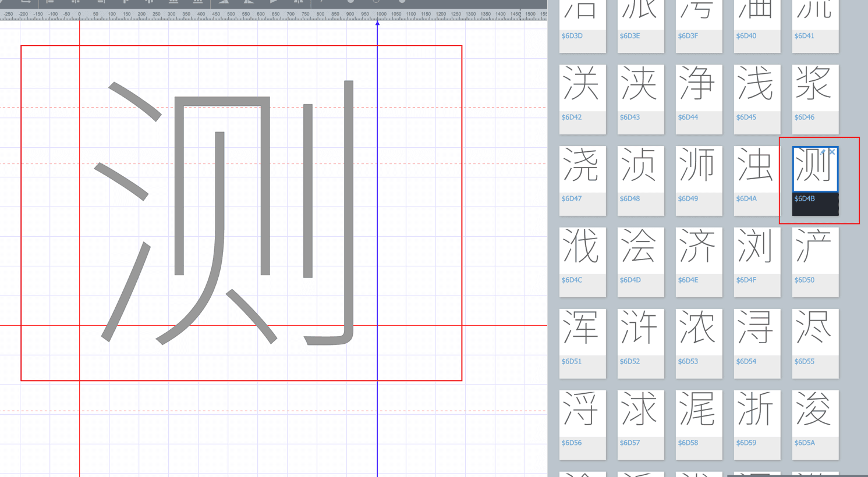Click the $6D41 code label
Viewport: 868px width, 477px height.
pyautogui.click(x=805, y=36)
